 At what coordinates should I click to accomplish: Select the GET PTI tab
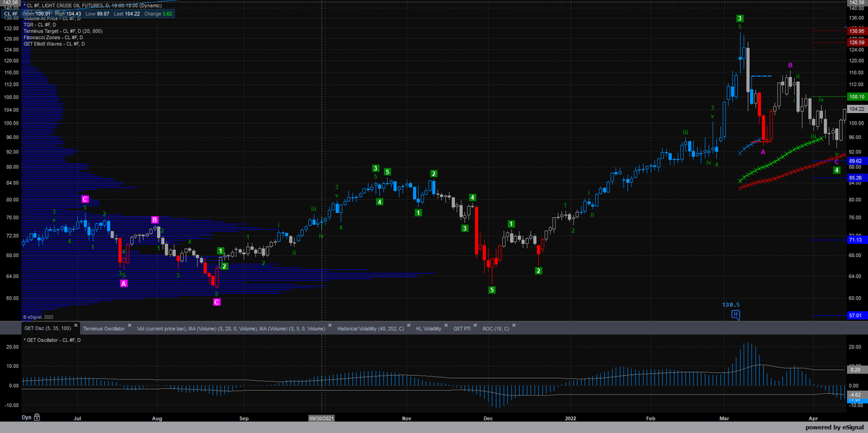(x=462, y=327)
